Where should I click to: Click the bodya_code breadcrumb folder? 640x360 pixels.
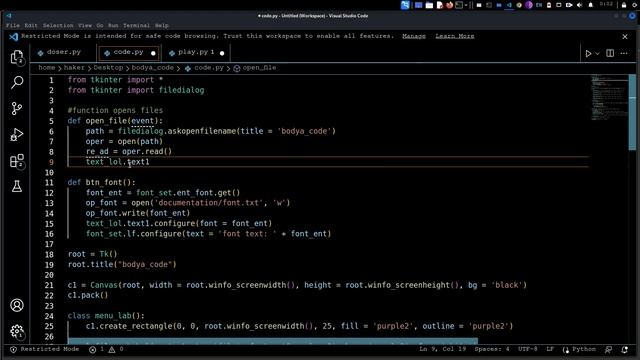tap(153, 68)
